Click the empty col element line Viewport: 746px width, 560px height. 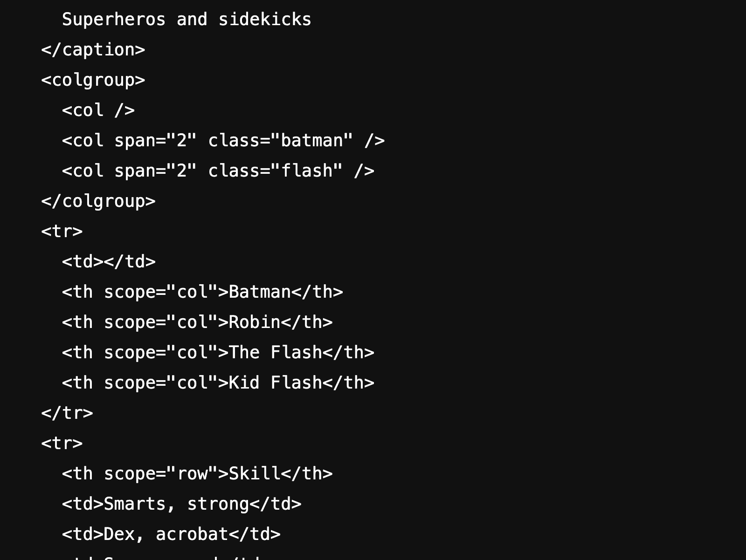[x=98, y=110]
